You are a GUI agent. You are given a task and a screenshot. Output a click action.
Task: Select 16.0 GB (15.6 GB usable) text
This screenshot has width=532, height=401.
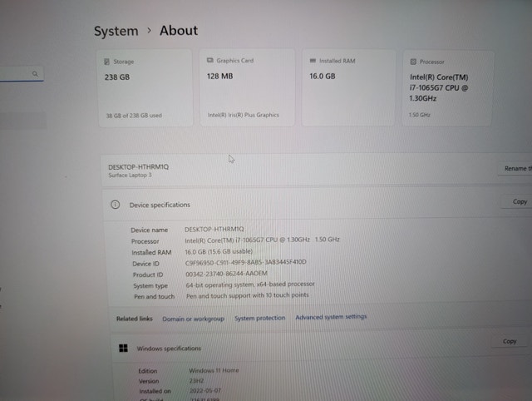(219, 251)
